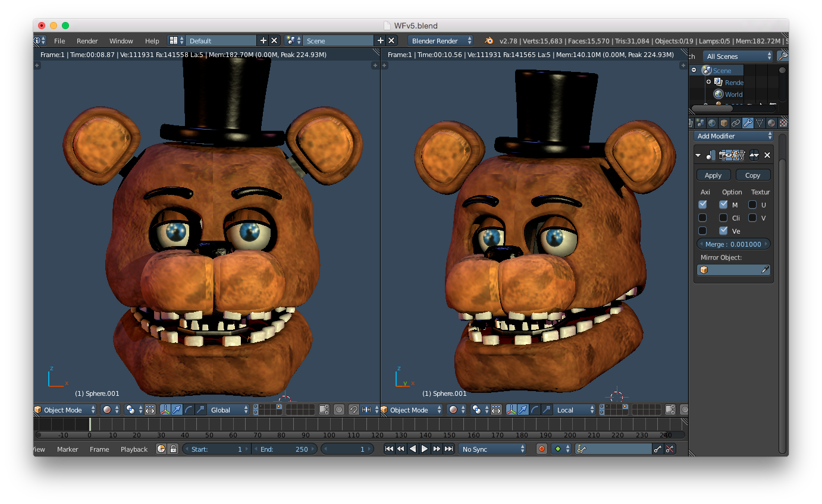Toggle the Ve (Vertex Groups) option checkbox
This screenshot has height=504, width=822.
pyautogui.click(x=723, y=231)
